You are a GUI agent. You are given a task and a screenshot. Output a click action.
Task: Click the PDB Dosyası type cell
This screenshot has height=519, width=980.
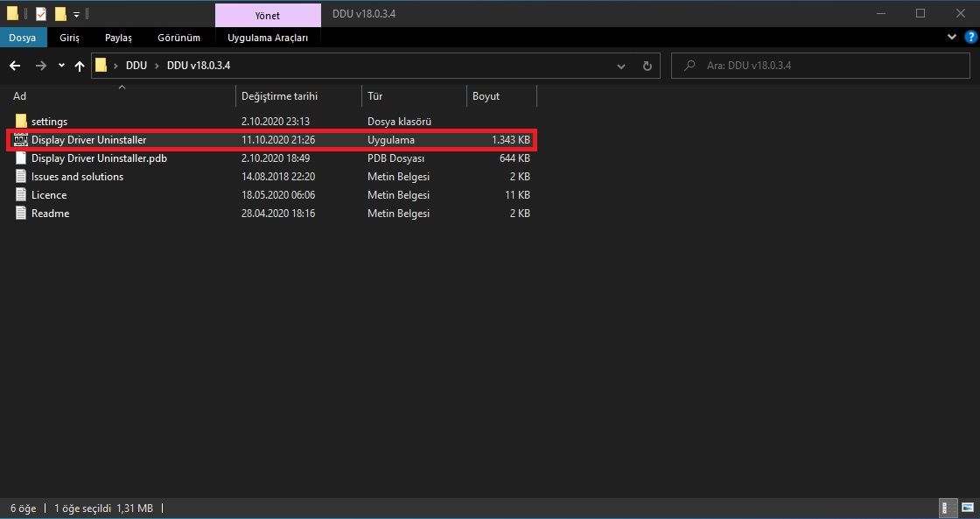pos(395,158)
